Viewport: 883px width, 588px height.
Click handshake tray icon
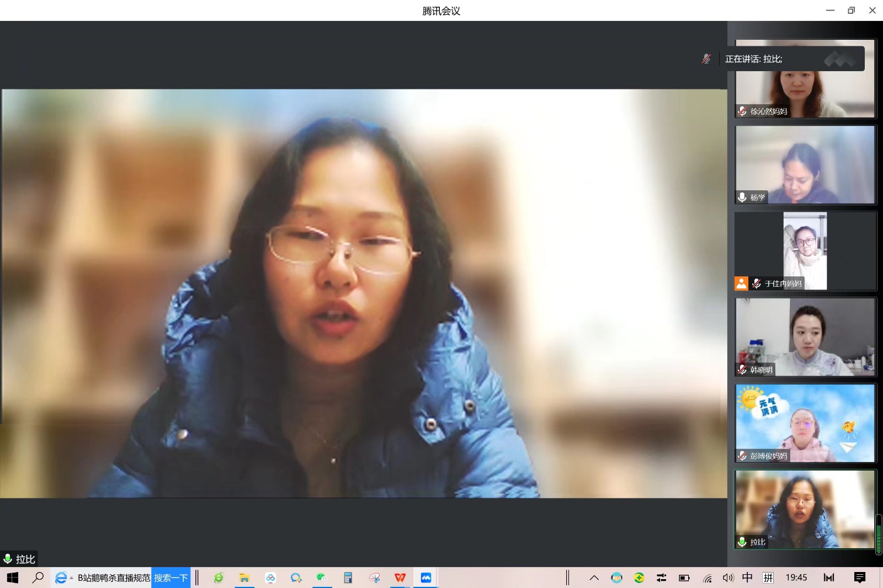pyautogui.click(x=616, y=578)
